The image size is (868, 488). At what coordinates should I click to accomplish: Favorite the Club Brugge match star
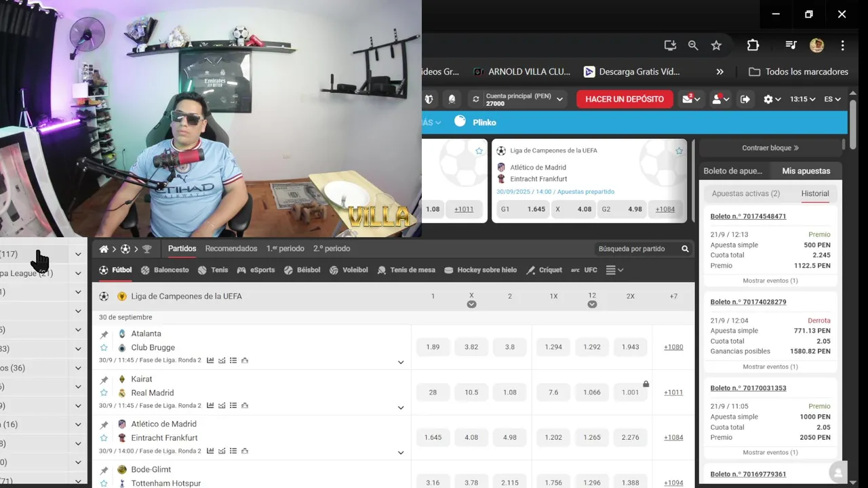(104, 348)
